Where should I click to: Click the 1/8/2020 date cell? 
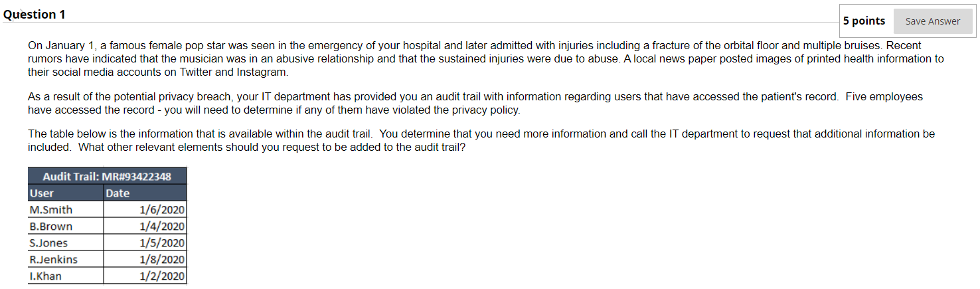coord(145,259)
